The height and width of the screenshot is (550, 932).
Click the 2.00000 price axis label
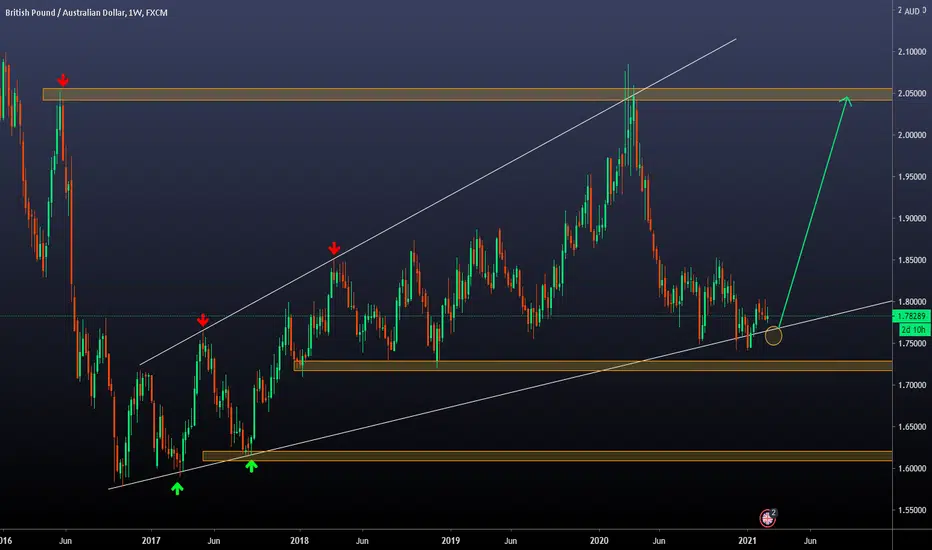pos(912,136)
